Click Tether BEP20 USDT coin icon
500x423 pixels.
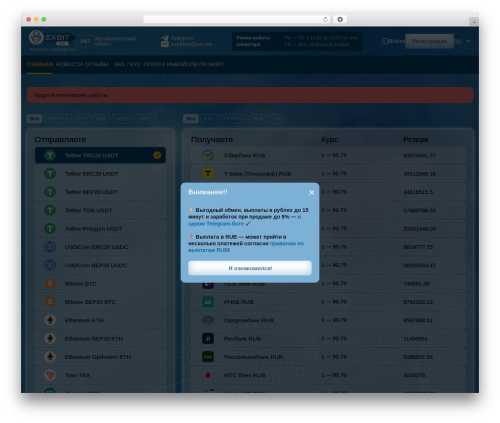pos(50,192)
